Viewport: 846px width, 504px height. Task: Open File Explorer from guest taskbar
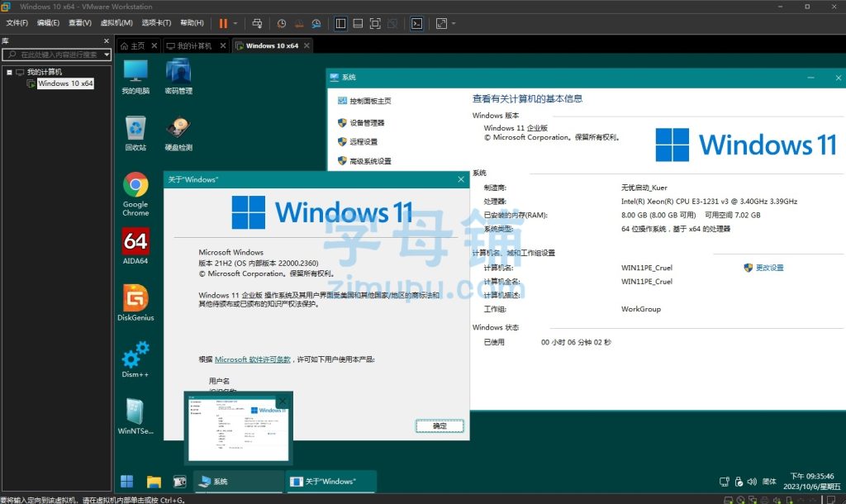tap(154, 482)
